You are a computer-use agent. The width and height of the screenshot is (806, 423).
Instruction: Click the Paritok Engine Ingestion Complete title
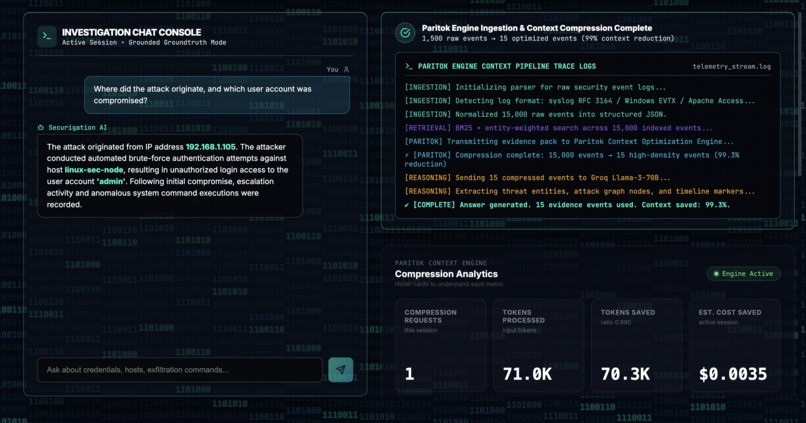pyautogui.click(x=537, y=28)
